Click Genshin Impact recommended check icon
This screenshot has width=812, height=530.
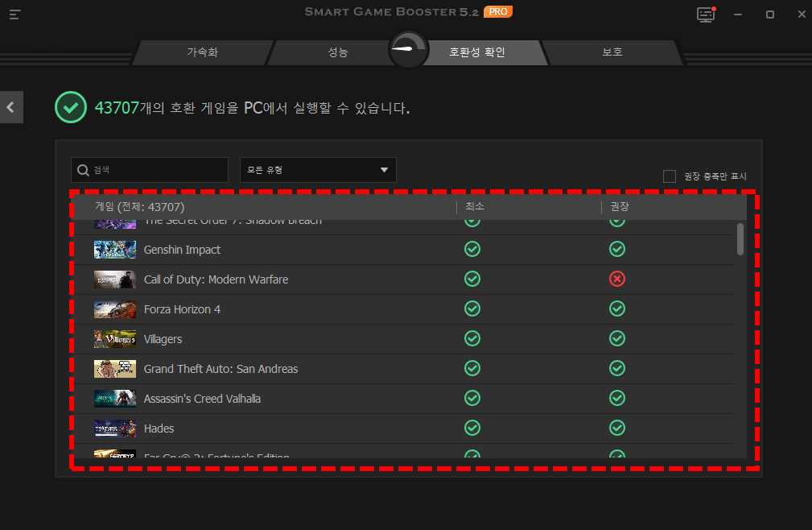tap(616, 249)
